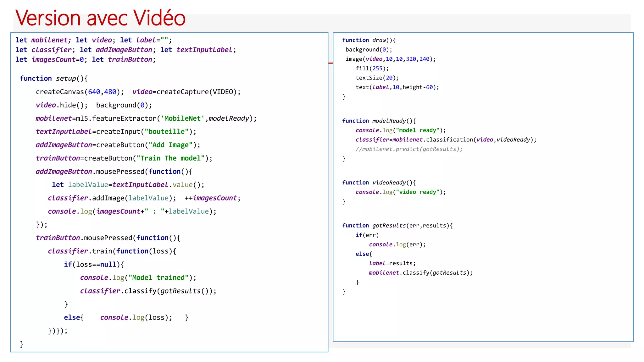Click the "video.hide(); background(0);" line
Viewport: 644px width, 362px height.
click(94, 105)
